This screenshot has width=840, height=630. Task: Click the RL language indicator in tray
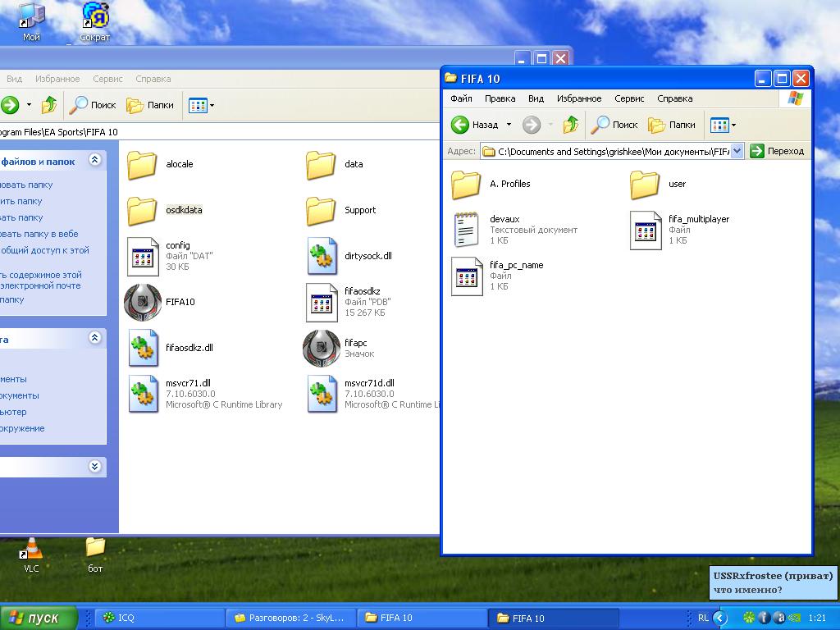703,618
